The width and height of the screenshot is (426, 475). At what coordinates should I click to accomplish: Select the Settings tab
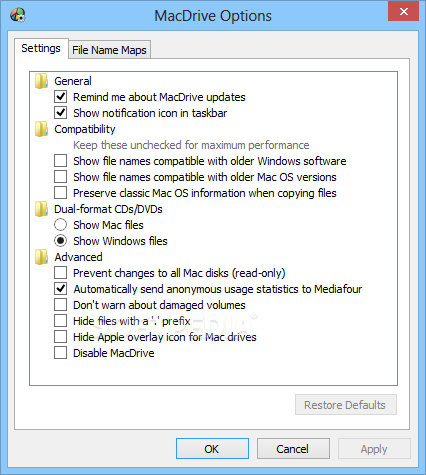coord(41,48)
